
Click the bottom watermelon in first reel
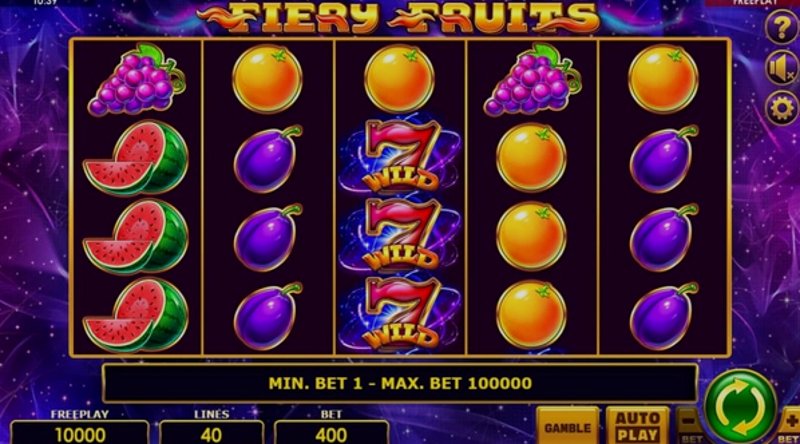click(136, 315)
